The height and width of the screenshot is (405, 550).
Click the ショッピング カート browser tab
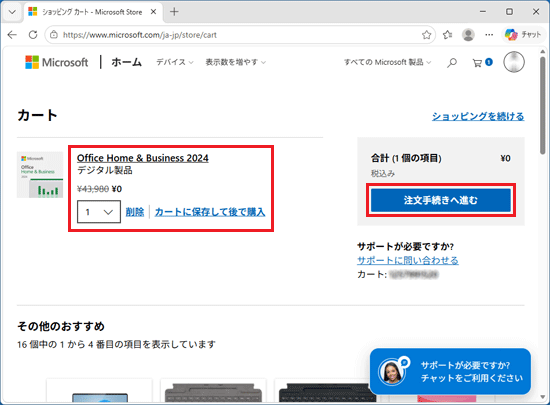tap(93, 12)
